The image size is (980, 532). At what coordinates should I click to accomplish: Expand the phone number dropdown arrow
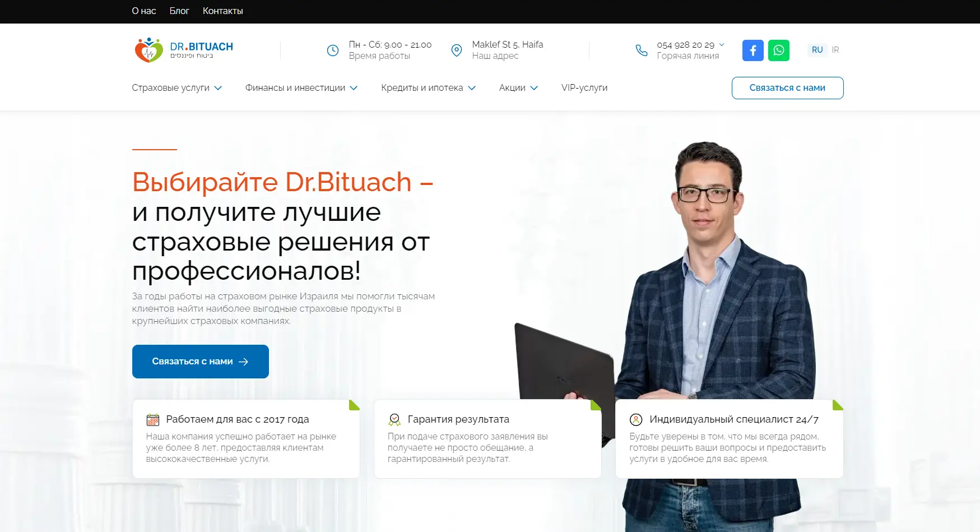click(722, 44)
